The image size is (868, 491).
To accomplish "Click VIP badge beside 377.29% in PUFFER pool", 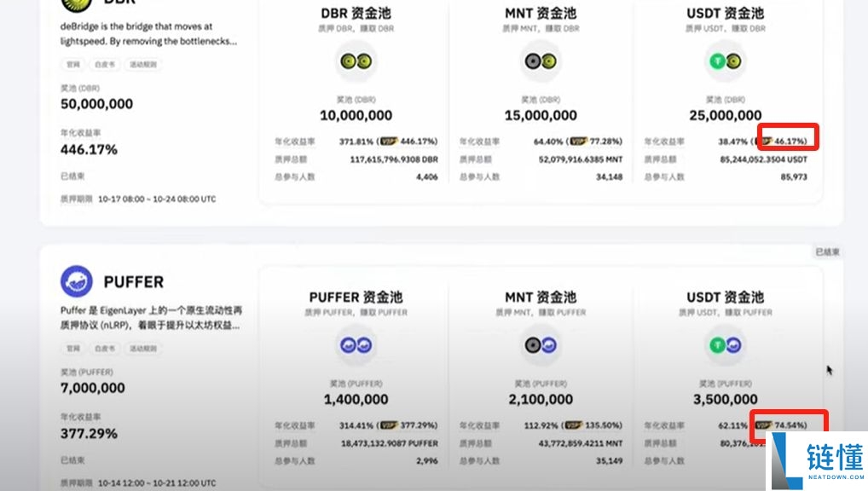I will pyautogui.click(x=389, y=425).
